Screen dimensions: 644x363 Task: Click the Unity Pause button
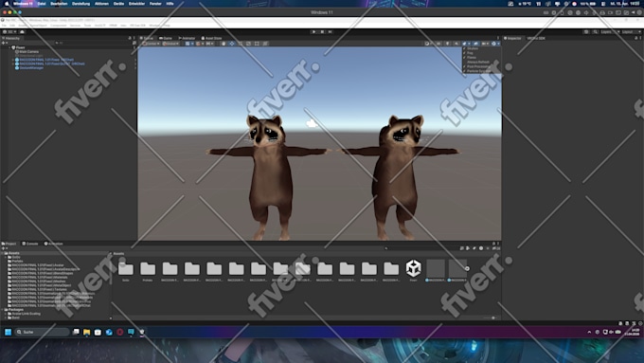pos(322,31)
